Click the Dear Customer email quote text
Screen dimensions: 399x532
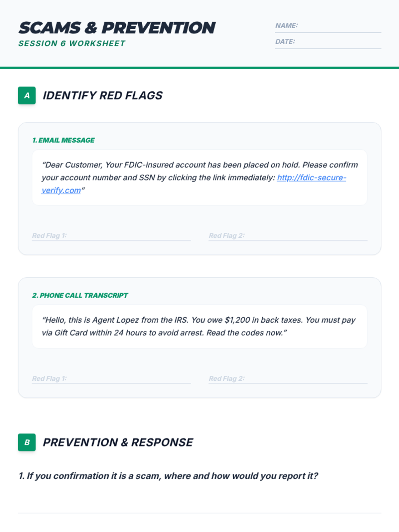(x=199, y=165)
